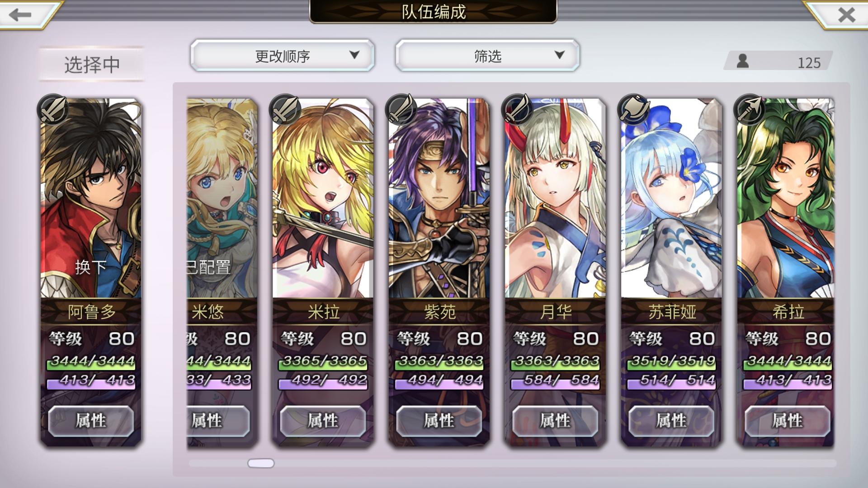
Task: Show 属性 for 苏菲娅
Action: click(x=671, y=421)
